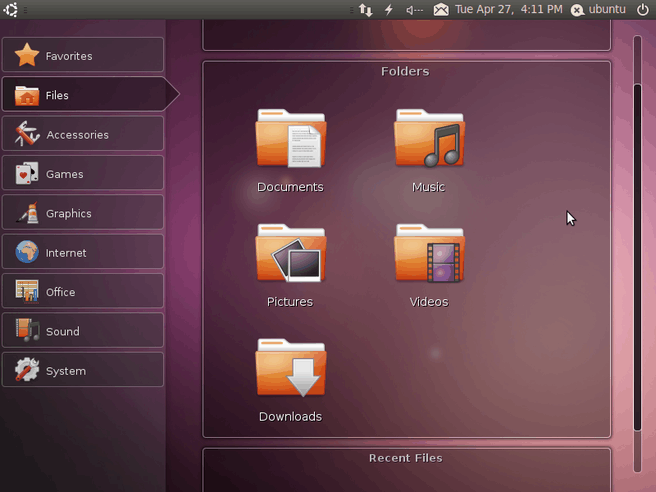Viewport: 656px width, 492px height.
Task: Click the System gear icon
Action: (x=27, y=370)
